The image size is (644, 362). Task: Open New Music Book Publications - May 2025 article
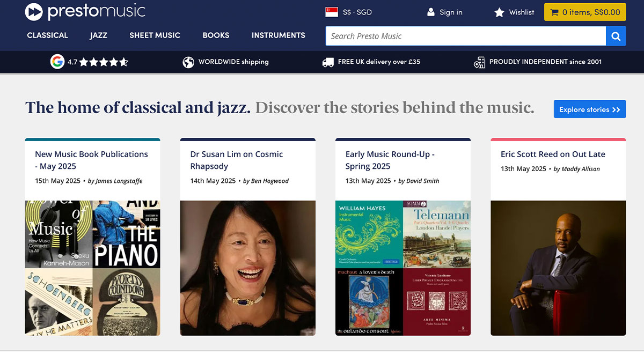pos(91,160)
